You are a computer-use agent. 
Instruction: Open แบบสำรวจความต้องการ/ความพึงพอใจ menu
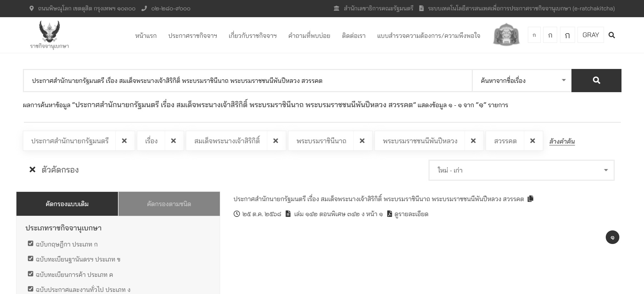(x=428, y=35)
